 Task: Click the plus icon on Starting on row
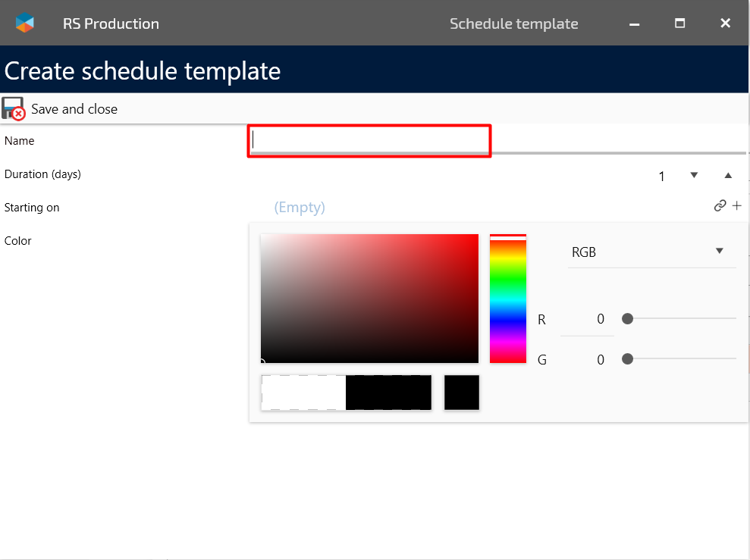(736, 205)
